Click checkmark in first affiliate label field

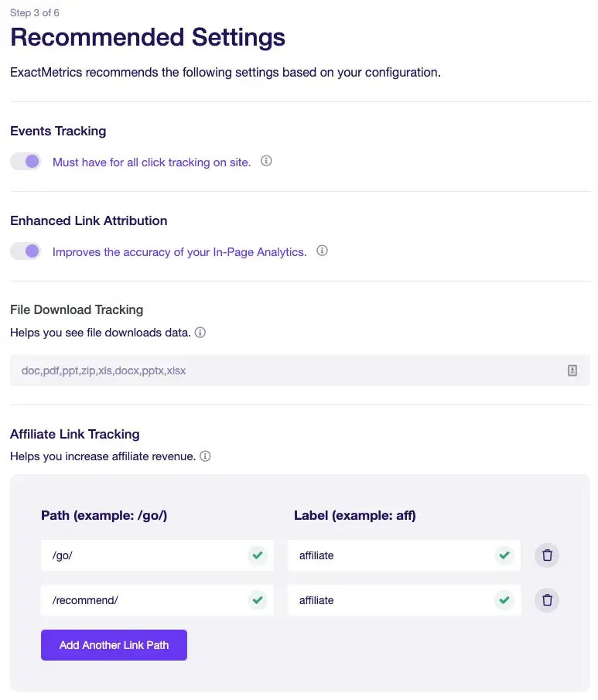(504, 555)
